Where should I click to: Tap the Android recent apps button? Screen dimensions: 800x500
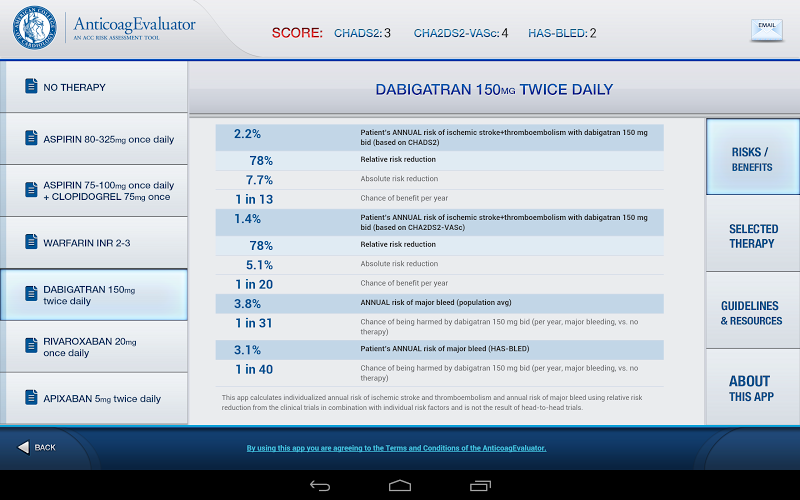[x=480, y=486]
